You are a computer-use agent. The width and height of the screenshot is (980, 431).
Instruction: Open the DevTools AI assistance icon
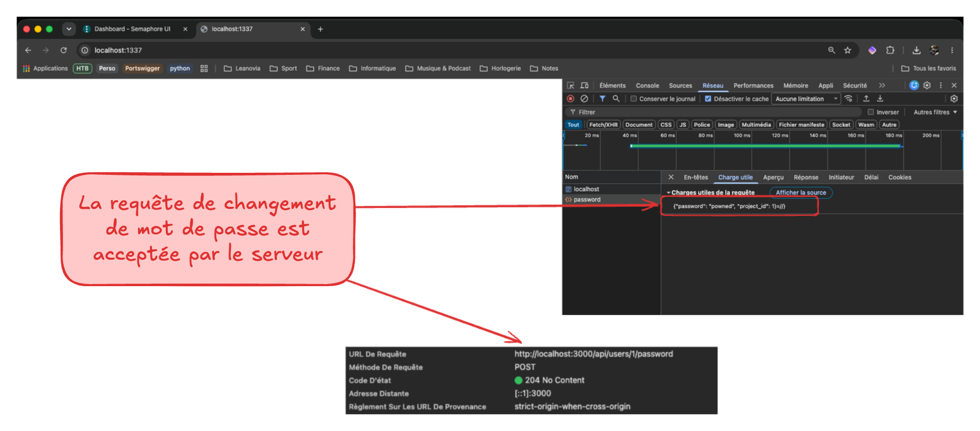pos(914,85)
